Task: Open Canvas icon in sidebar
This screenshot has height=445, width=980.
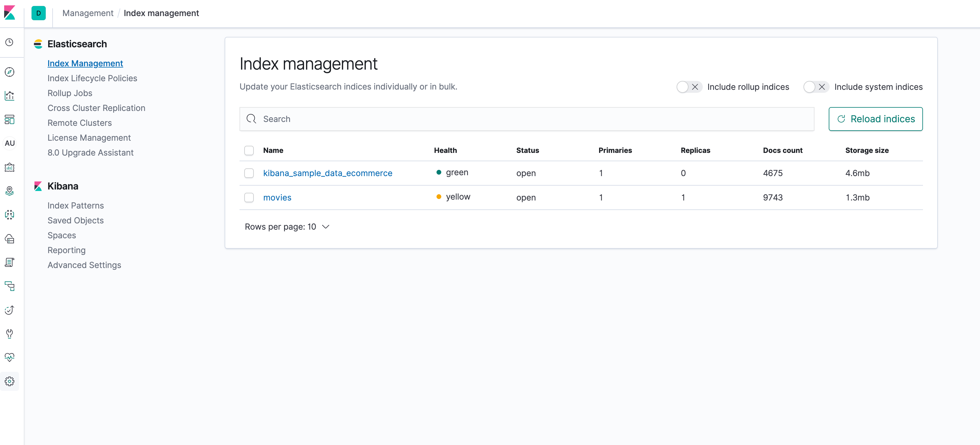Action: click(x=10, y=167)
